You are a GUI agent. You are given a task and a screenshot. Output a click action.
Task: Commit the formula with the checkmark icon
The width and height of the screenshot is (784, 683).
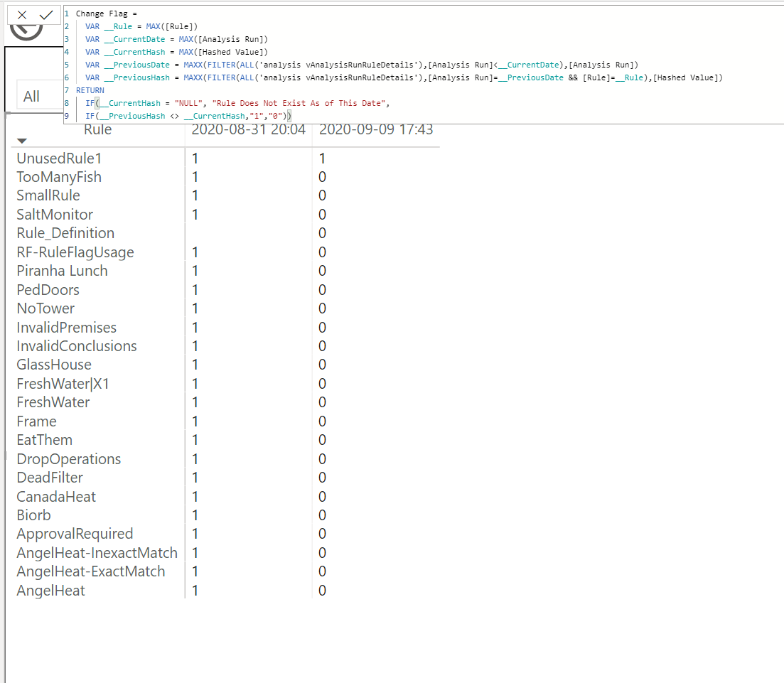(46, 15)
